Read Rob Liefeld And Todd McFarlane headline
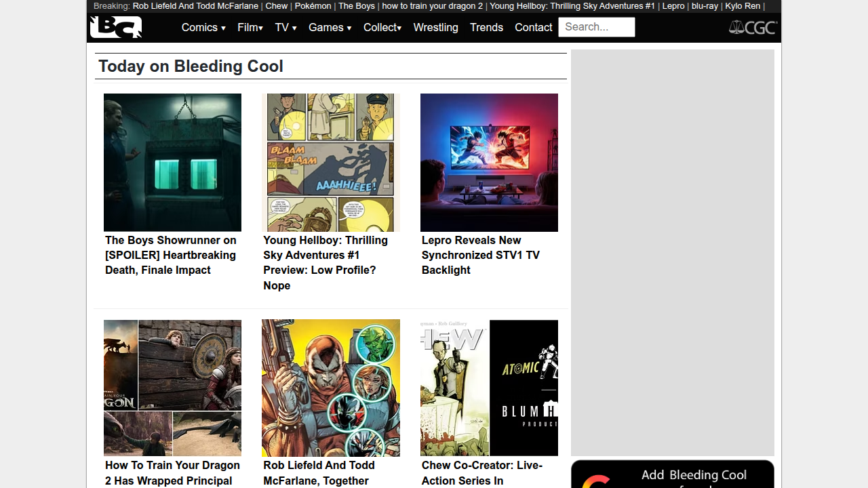The height and width of the screenshot is (488, 868). tap(319, 473)
